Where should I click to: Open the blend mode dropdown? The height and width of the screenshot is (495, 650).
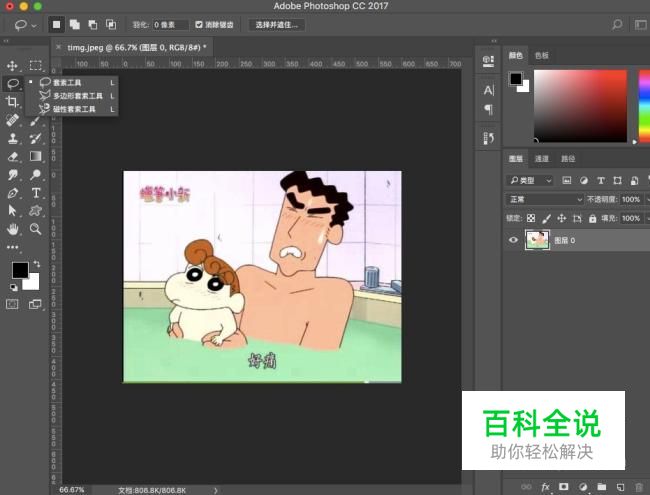pos(545,199)
